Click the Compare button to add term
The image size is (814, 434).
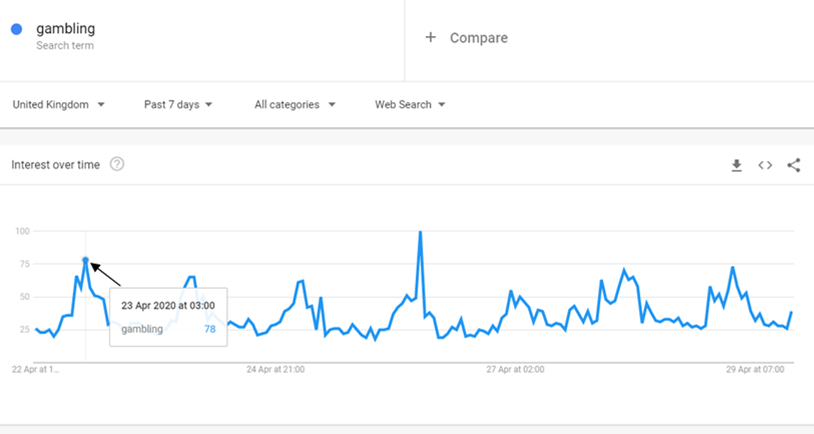pos(466,37)
